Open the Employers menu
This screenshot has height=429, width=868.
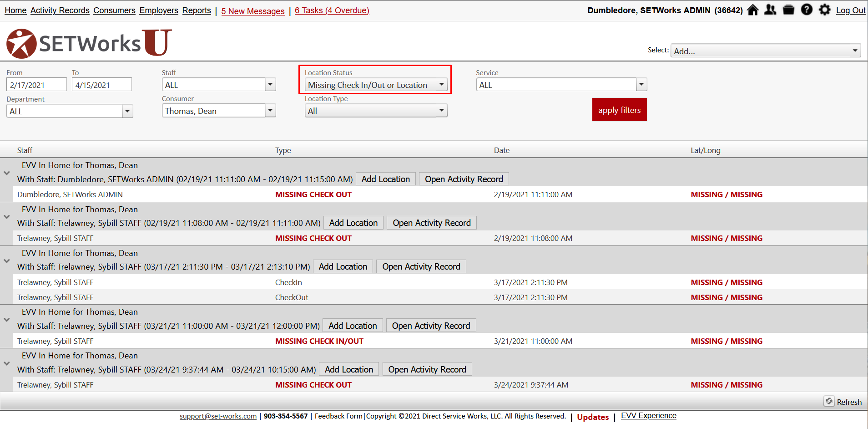[x=159, y=10]
